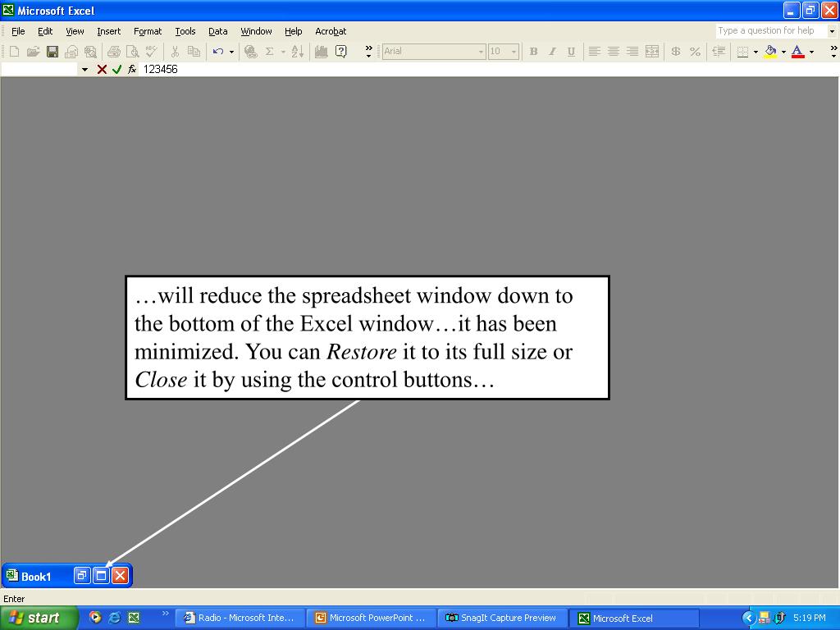840x630 pixels.
Task: Launch the Chart Wizard icon
Action: pos(321,52)
